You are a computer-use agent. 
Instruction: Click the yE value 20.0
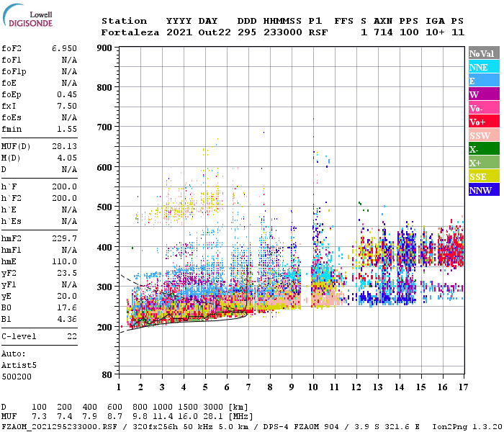click(67, 297)
